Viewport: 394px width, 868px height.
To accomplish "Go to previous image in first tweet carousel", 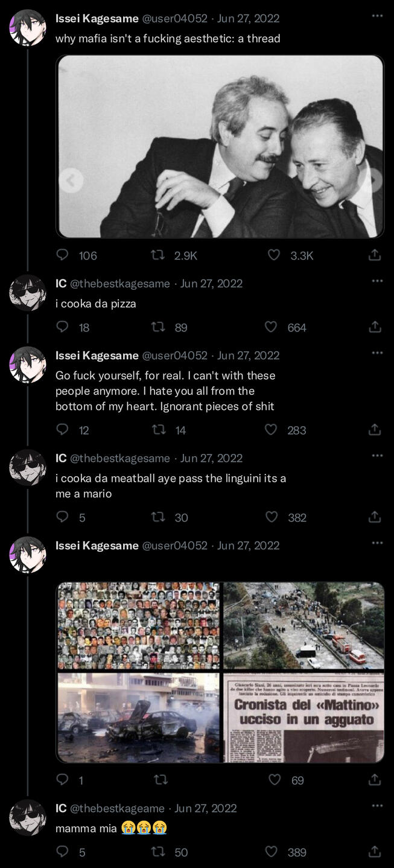I will coord(71,179).
